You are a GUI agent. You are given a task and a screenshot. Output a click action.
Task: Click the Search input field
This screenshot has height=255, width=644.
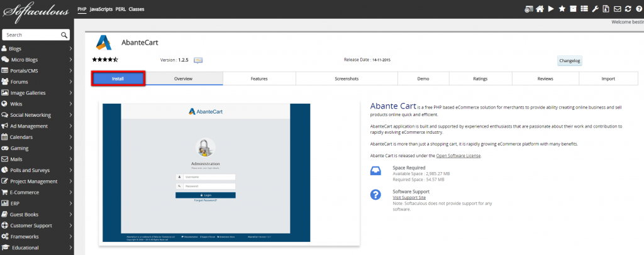click(x=31, y=35)
